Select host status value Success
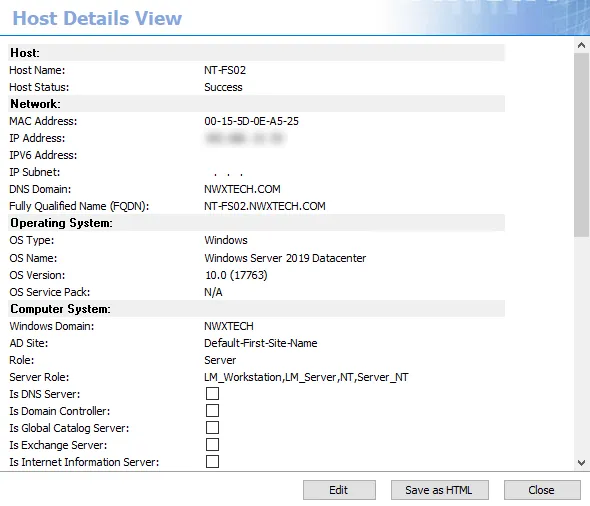Screen dimensions: 590x506 coord(223,87)
